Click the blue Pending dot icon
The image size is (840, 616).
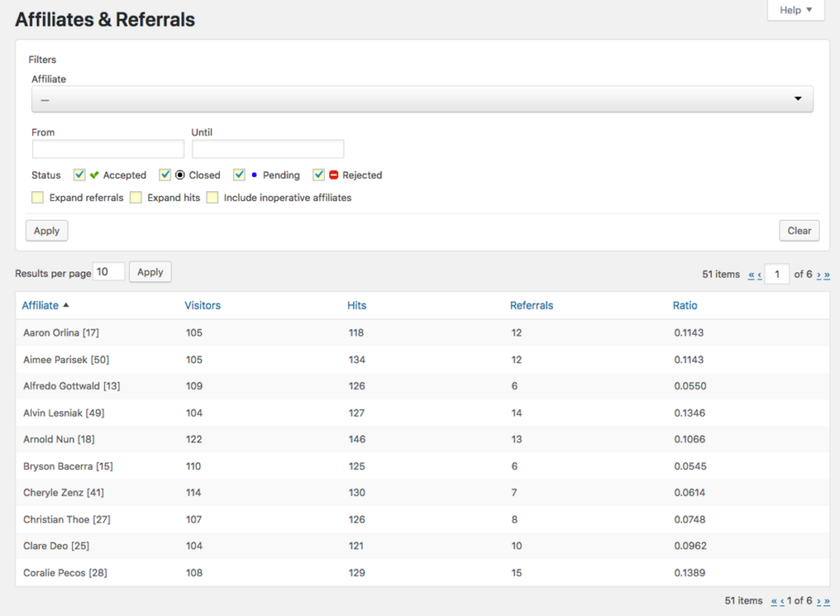point(254,175)
